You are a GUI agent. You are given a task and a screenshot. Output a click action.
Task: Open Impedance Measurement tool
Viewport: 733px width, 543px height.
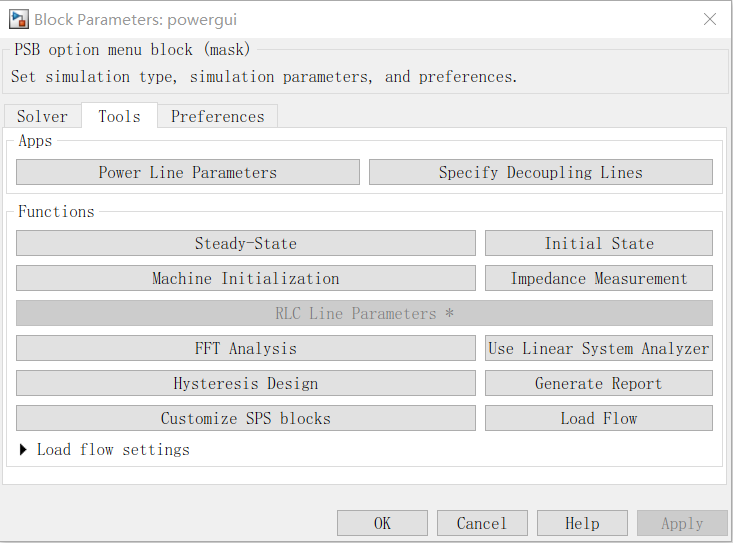coord(598,279)
